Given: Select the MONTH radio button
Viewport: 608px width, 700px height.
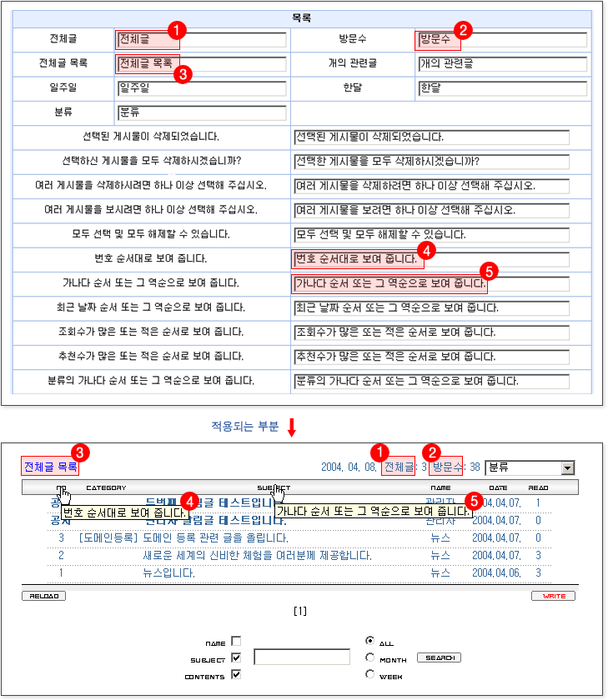Looking at the screenshot, I should pyautogui.click(x=369, y=657).
